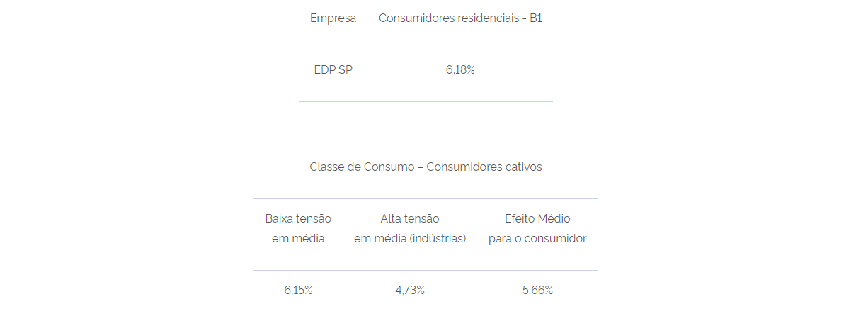Select the Consumidores residenciais - B1 header
The width and height of the screenshot is (868, 326).
coord(460,18)
